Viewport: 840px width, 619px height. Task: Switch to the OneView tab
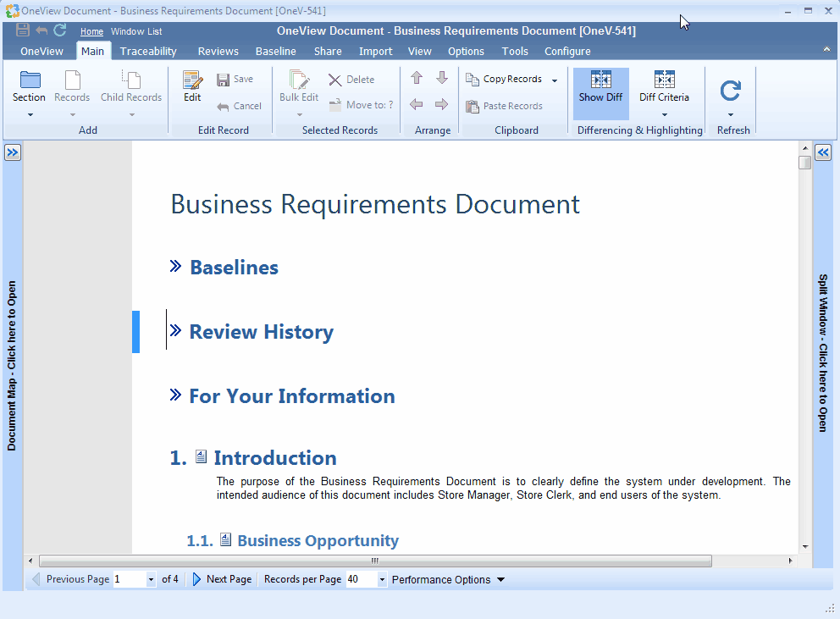(x=41, y=51)
